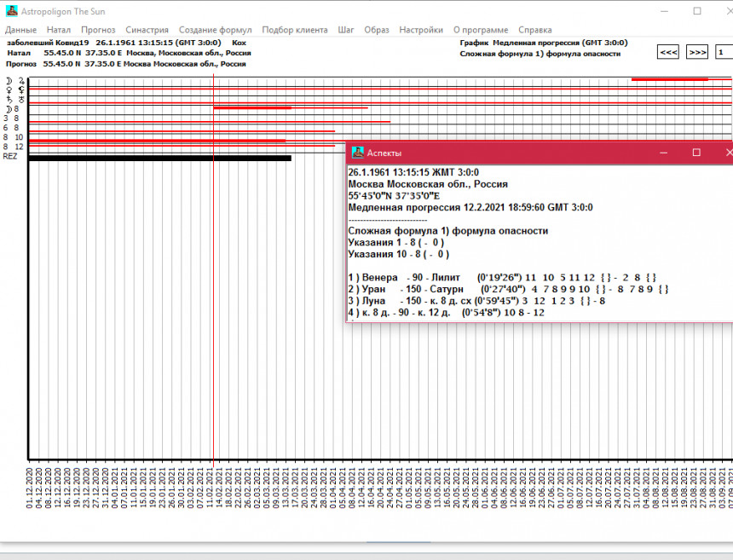Click the '8 10' row label
Viewport: 733px width, 560px height.
(13, 137)
